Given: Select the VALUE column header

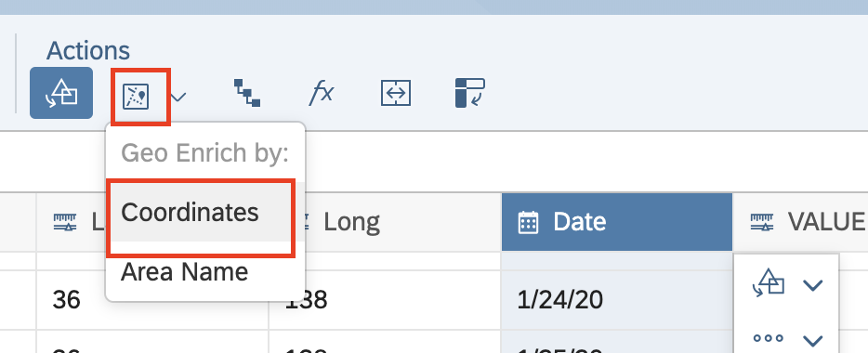Looking at the screenshot, I should [800, 222].
